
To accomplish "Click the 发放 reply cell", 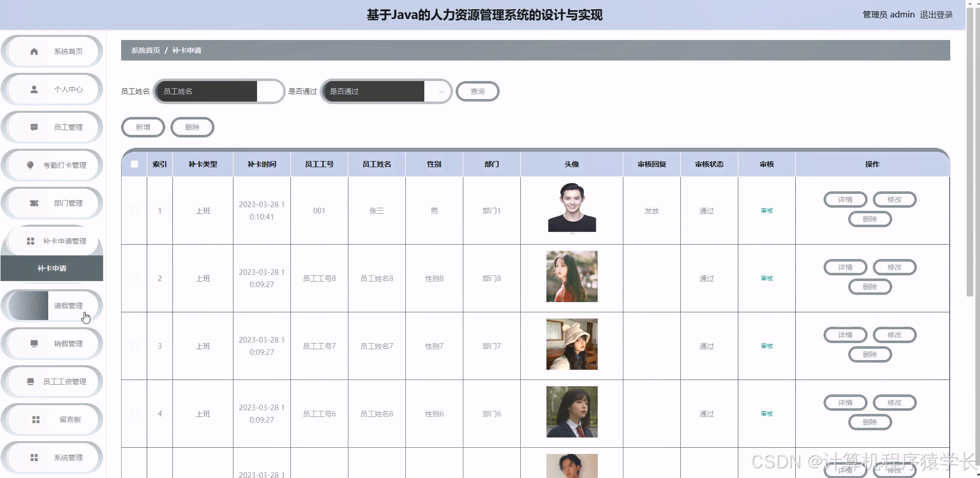I will pos(652,211).
